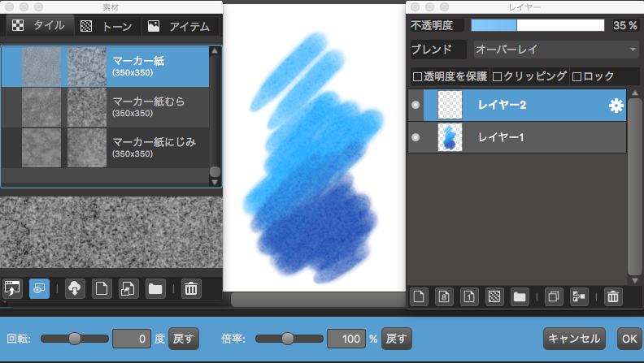Click the first マーカー紙むら texture thumbnail
The width and height of the screenshot is (644, 363).
tap(41, 107)
